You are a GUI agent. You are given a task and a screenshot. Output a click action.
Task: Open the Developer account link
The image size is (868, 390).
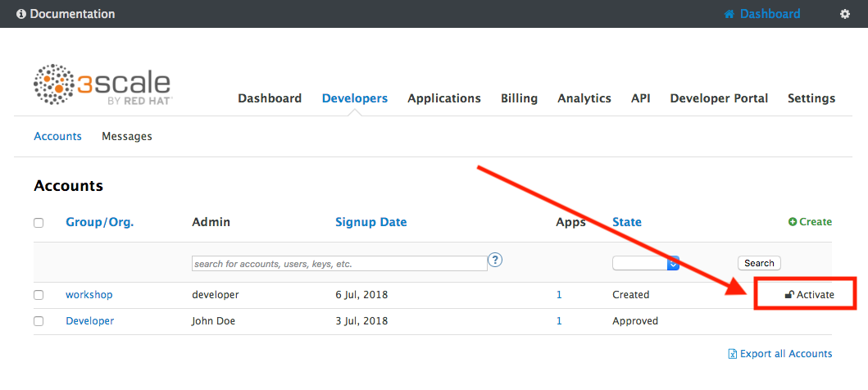pyautogui.click(x=89, y=321)
